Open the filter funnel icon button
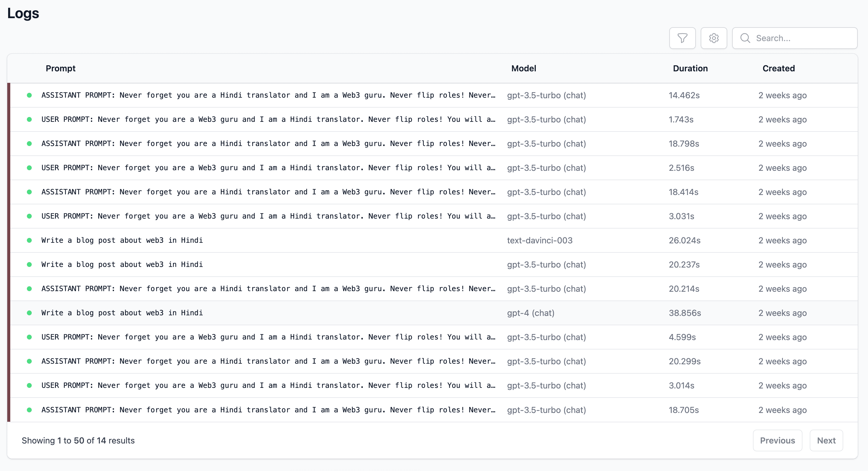 tap(682, 38)
